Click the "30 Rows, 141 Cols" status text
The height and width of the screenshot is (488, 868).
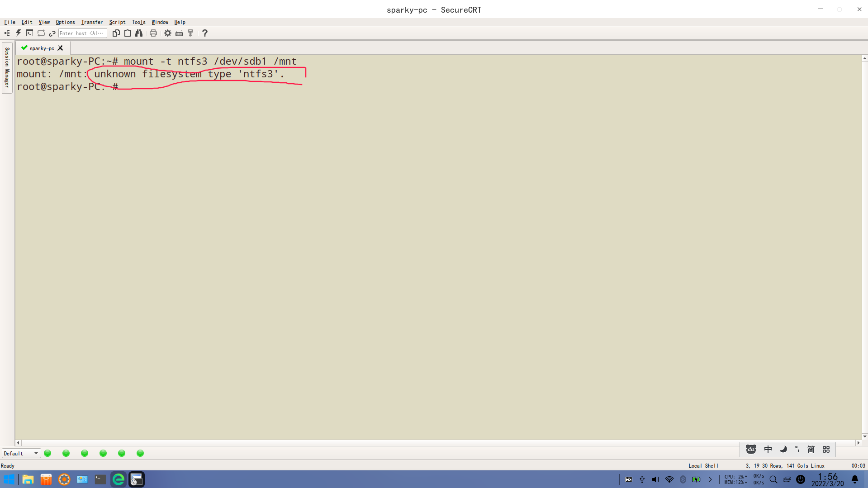point(785,466)
